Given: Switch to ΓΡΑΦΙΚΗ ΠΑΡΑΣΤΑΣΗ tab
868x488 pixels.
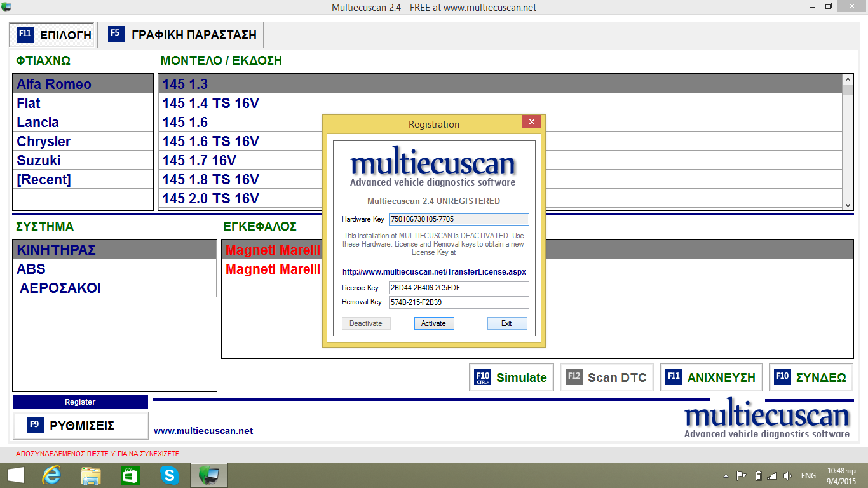Looking at the screenshot, I should click(183, 34).
